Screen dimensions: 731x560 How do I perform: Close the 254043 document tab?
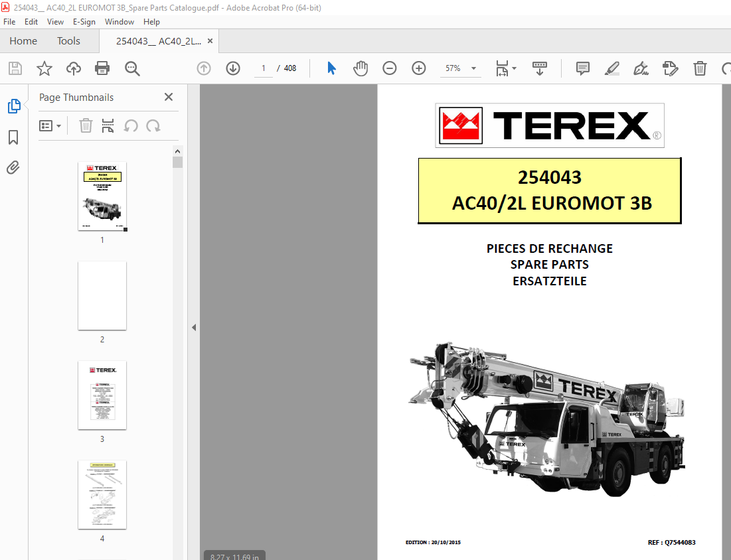click(x=210, y=41)
